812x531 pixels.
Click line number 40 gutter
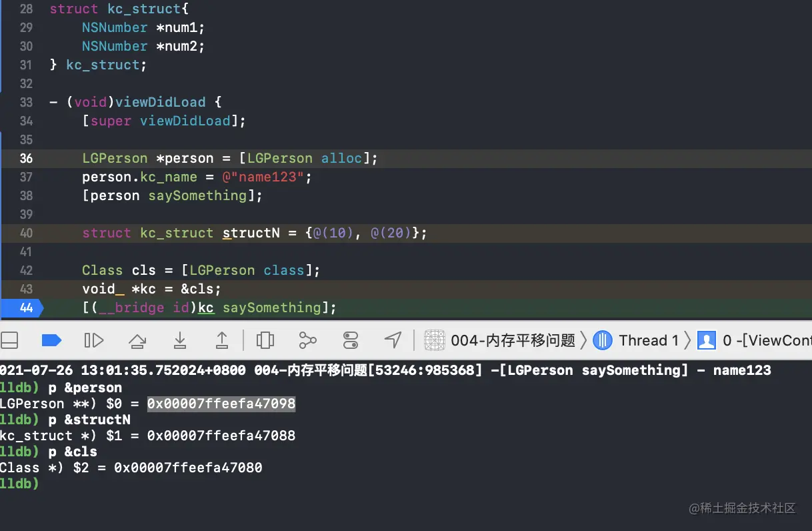[x=26, y=233]
